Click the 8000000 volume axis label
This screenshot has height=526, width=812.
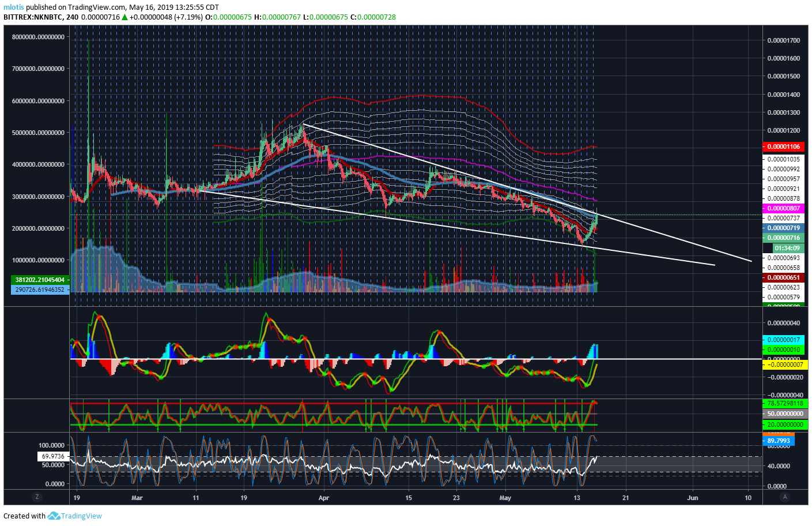tap(38, 37)
